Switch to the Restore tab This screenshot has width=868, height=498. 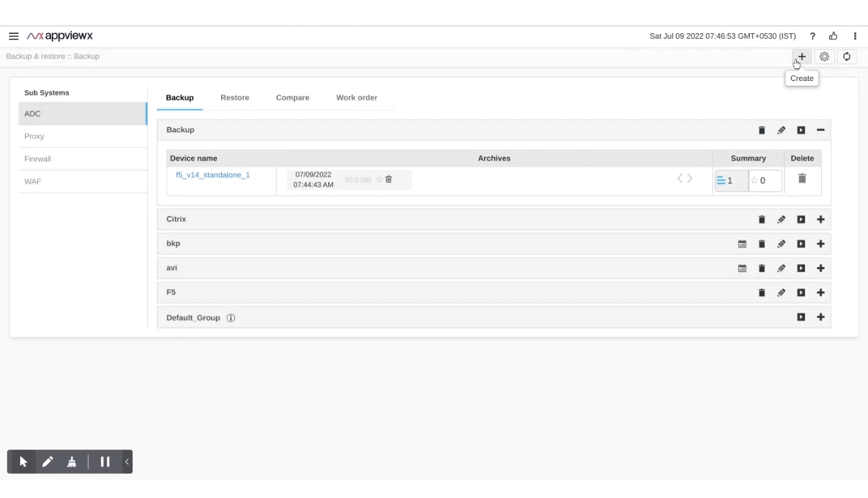click(x=234, y=98)
